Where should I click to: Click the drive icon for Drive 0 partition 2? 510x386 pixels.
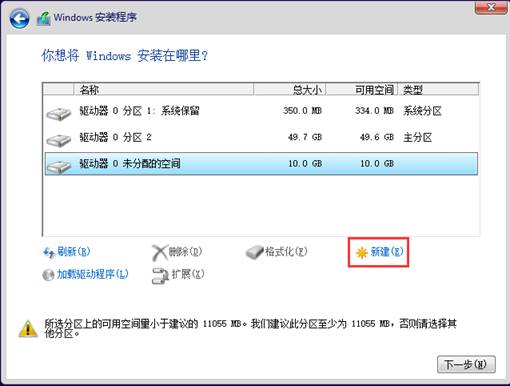59,140
